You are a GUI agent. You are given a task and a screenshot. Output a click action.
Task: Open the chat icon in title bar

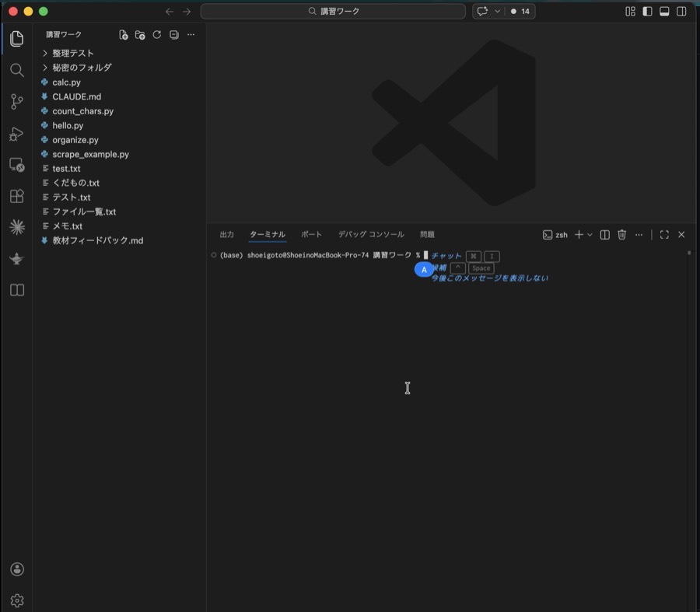482,11
